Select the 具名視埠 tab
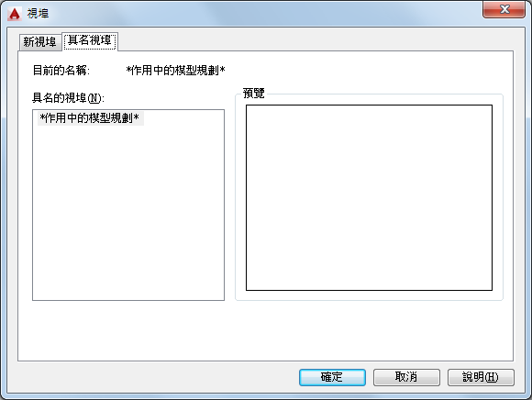 [x=90, y=41]
